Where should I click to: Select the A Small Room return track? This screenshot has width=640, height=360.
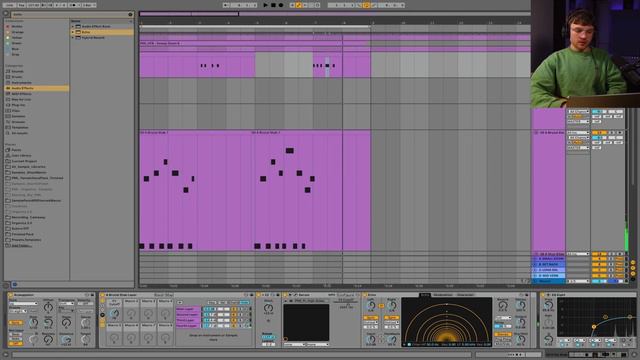(549, 259)
